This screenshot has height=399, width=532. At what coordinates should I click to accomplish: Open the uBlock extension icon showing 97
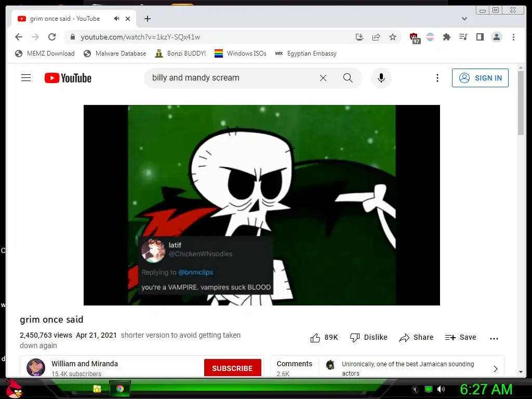coord(414,38)
